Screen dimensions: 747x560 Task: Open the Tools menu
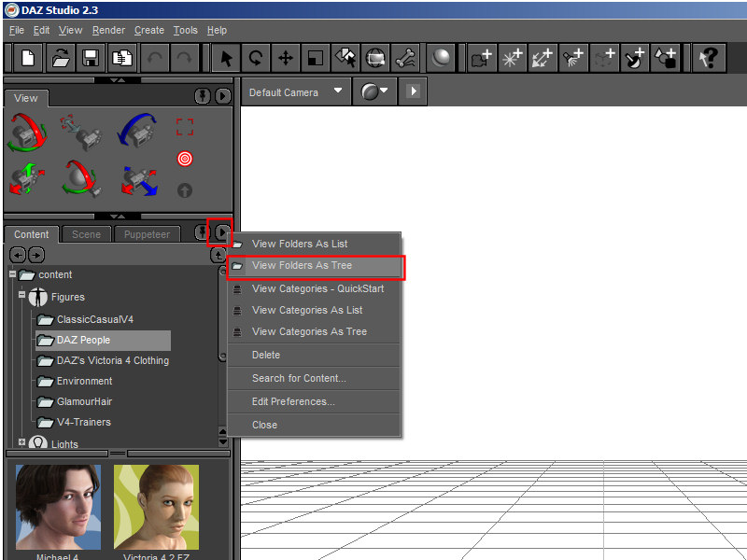click(x=185, y=30)
